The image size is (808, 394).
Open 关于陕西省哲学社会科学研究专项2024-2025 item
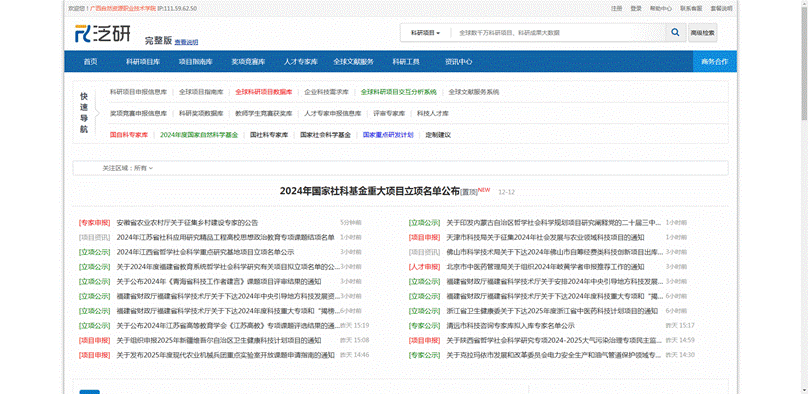(x=554, y=340)
